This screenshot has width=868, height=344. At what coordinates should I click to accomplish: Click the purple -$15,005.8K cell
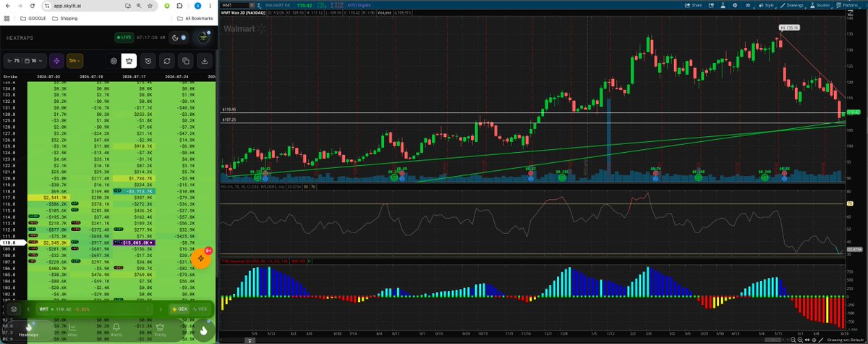pos(135,243)
